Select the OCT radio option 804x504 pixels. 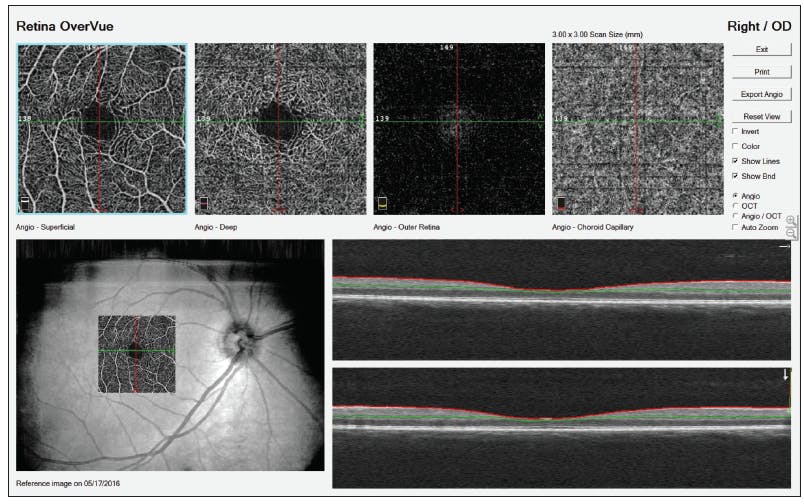tap(736, 206)
